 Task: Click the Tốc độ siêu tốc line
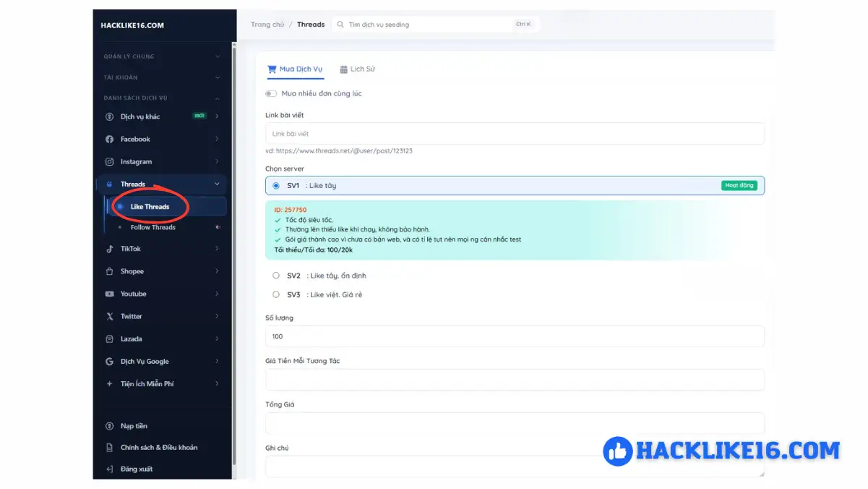[x=309, y=220]
